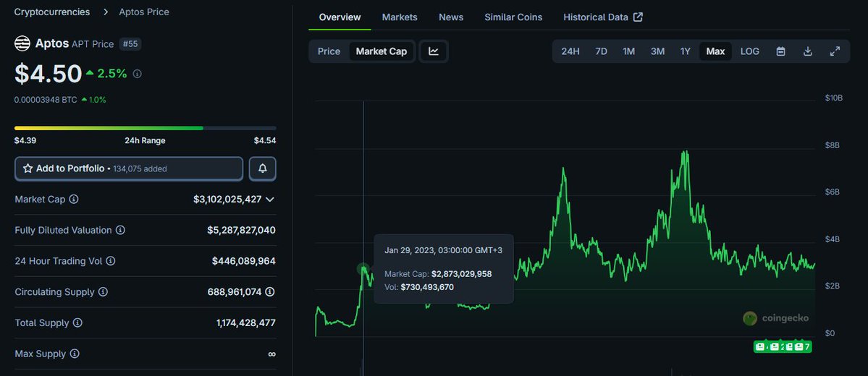Click the #55 rank badge

130,43
